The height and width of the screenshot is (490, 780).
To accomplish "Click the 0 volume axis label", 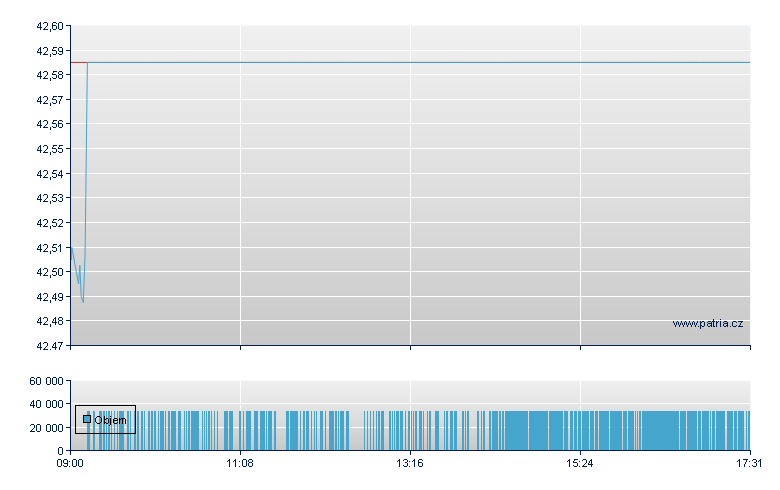I will 61,451.
